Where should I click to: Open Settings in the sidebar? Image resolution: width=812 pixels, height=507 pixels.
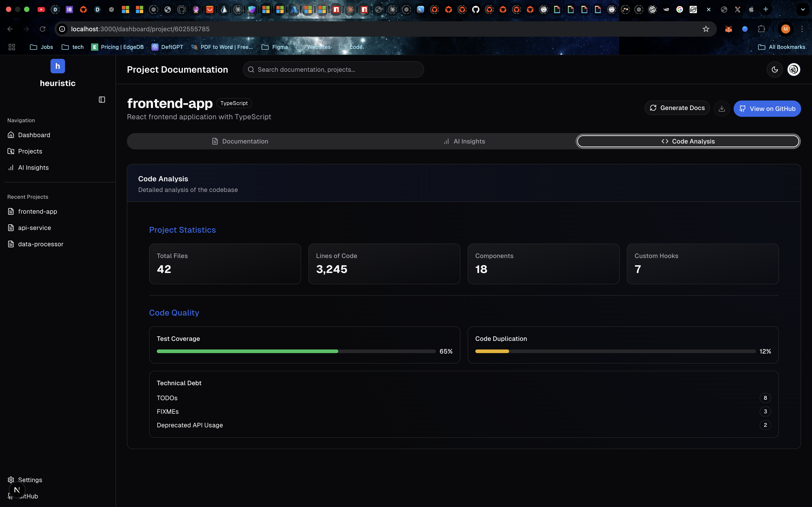(x=30, y=480)
